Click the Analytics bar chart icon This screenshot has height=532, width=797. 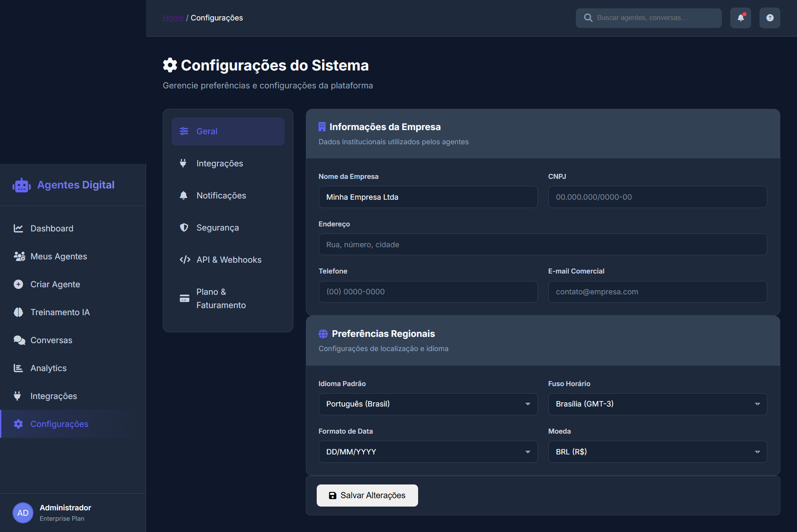(18, 368)
